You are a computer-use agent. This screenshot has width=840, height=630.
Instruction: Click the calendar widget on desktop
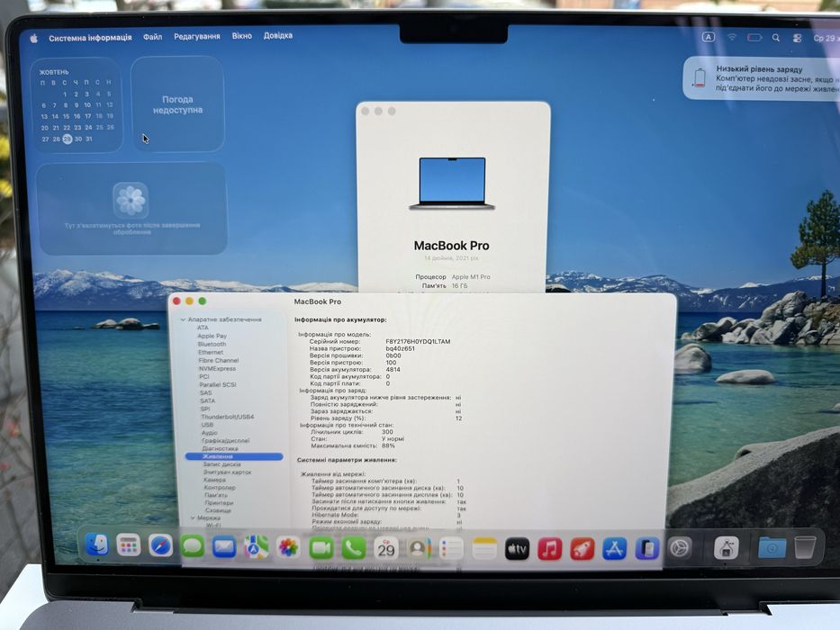77,105
